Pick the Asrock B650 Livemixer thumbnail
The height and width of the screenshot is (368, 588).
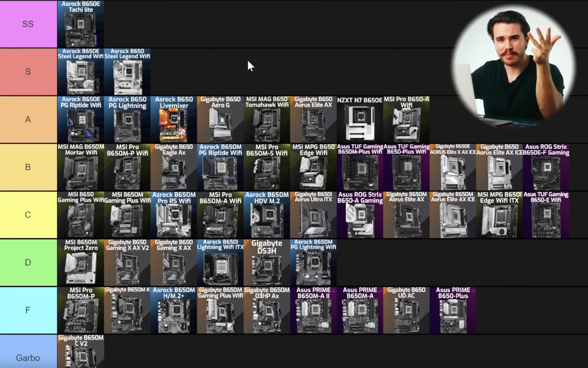coord(174,119)
